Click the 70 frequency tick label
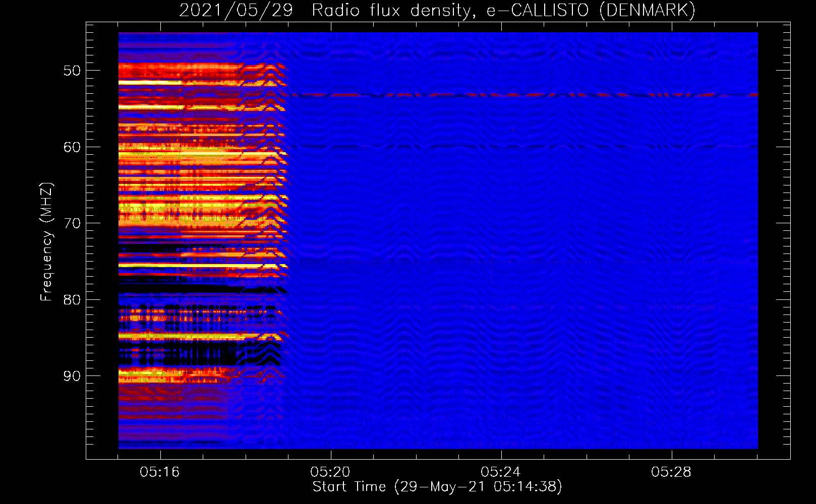Image resolution: width=816 pixels, height=504 pixels. [72, 223]
